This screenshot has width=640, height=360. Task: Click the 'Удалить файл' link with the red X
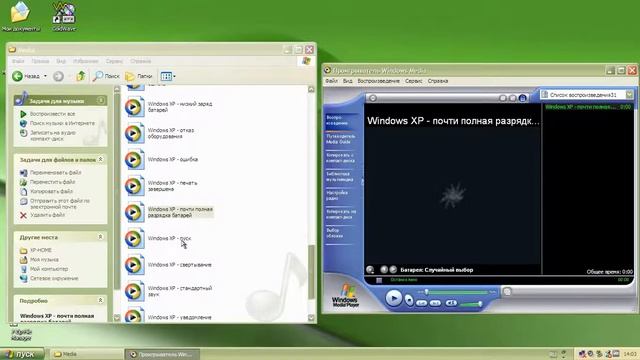[x=47, y=215]
